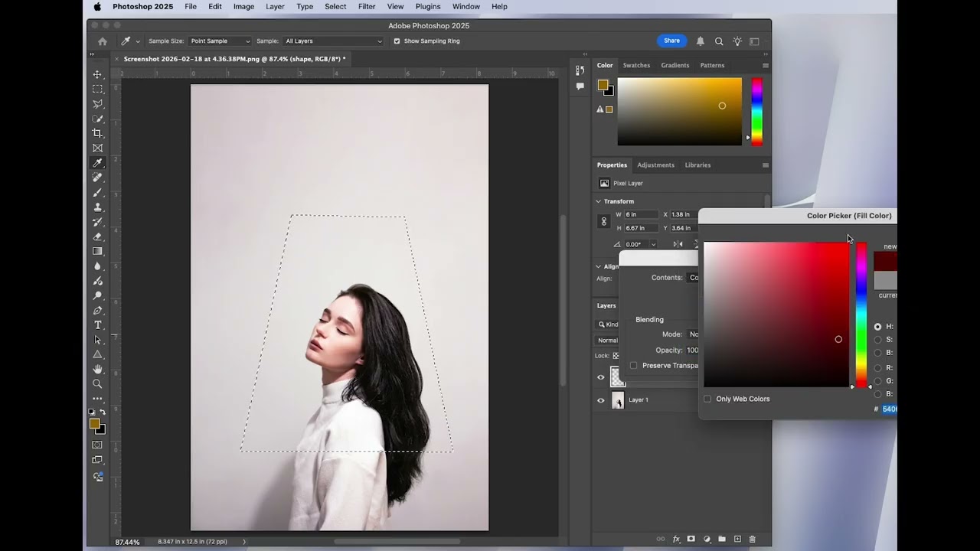Select the Shape (triangle) tool
Image resolution: width=980 pixels, height=551 pixels.
pos(97,354)
